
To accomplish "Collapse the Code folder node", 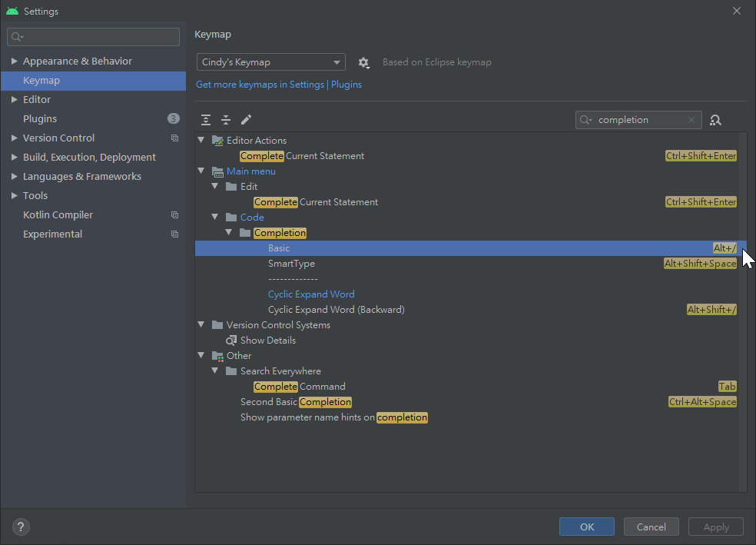I will point(215,217).
